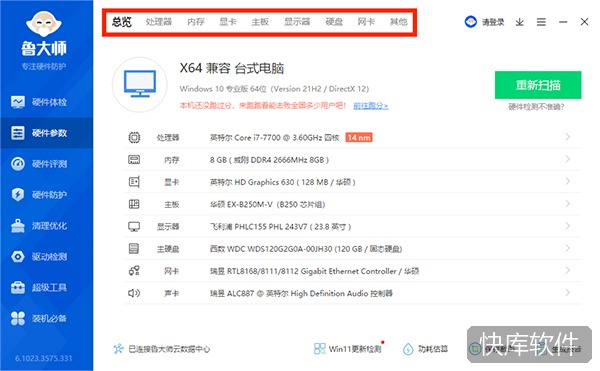Image resolution: width=600 pixels, height=371 pixels.
Task: Click the 鲁大师 logo avatar
Action: pos(44,24)
